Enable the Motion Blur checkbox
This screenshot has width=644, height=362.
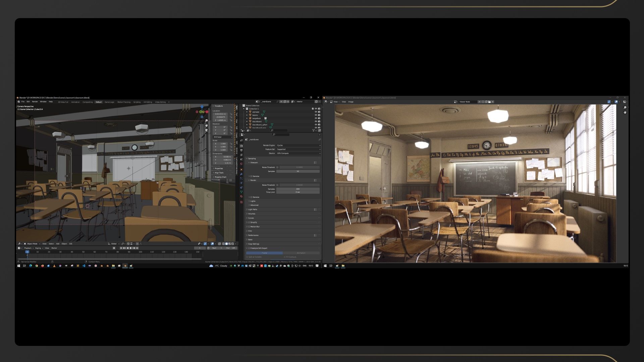(x=249, y=227)
